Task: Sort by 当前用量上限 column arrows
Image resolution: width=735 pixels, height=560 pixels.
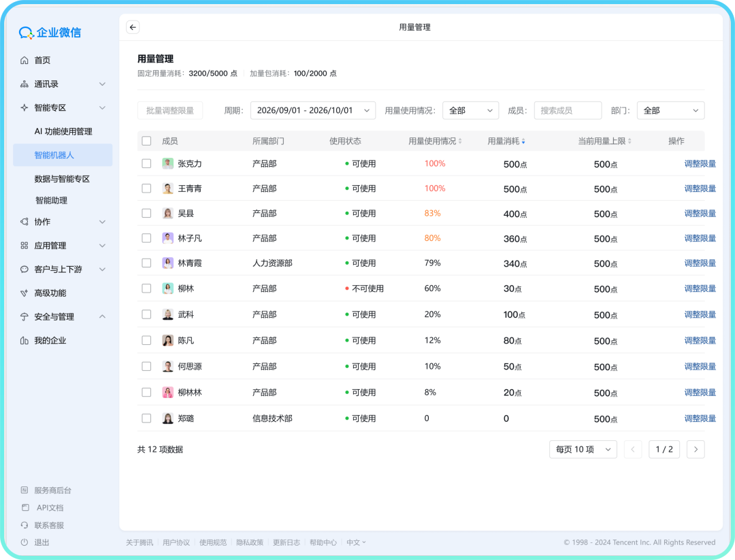Action: tap(630, 141)
